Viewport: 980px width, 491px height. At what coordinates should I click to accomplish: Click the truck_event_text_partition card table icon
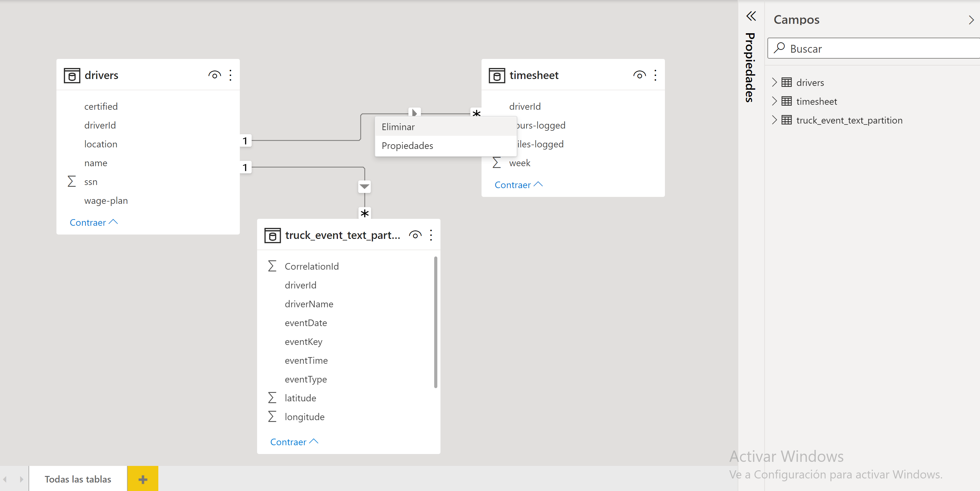272,235
